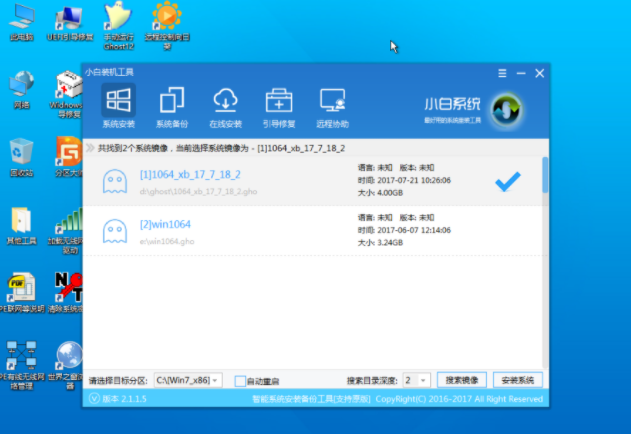Click the image list vertical scrollbar
This screenshot has height=434, width=632.
tap(545, 175)
